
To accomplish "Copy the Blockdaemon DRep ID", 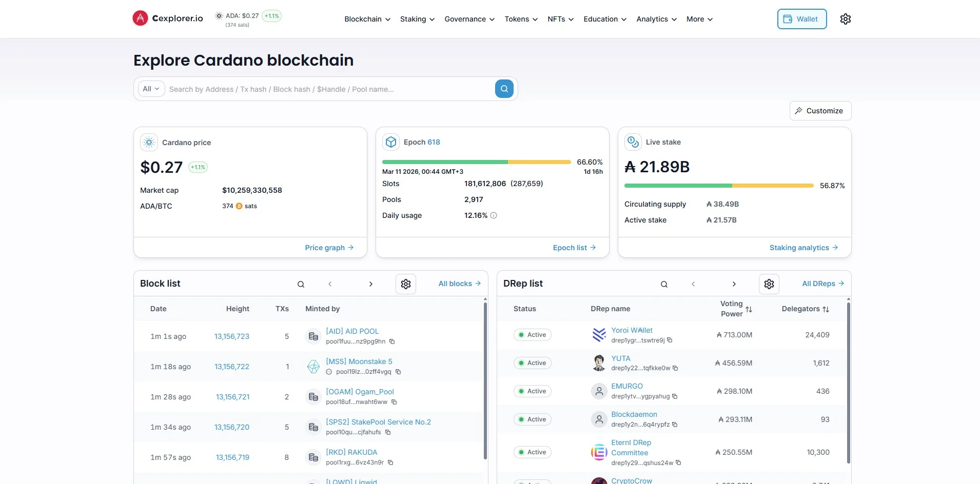I will (x=675, y=425).
